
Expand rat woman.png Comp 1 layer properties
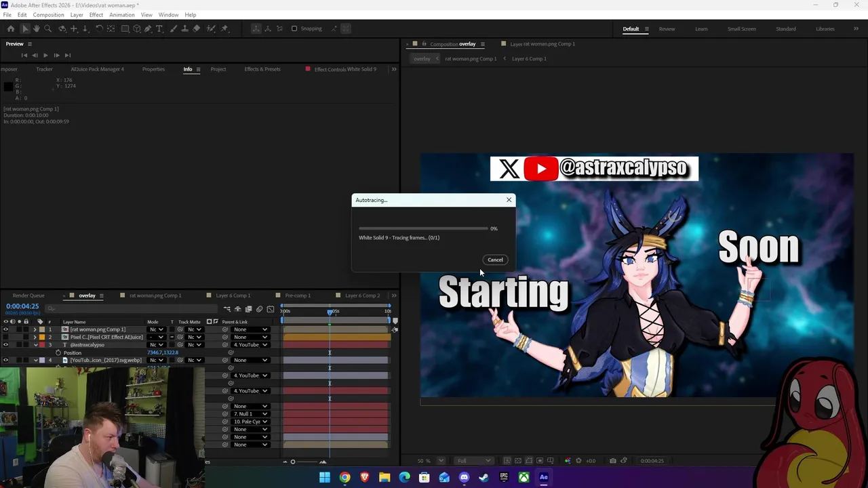(x=35, y=329)
